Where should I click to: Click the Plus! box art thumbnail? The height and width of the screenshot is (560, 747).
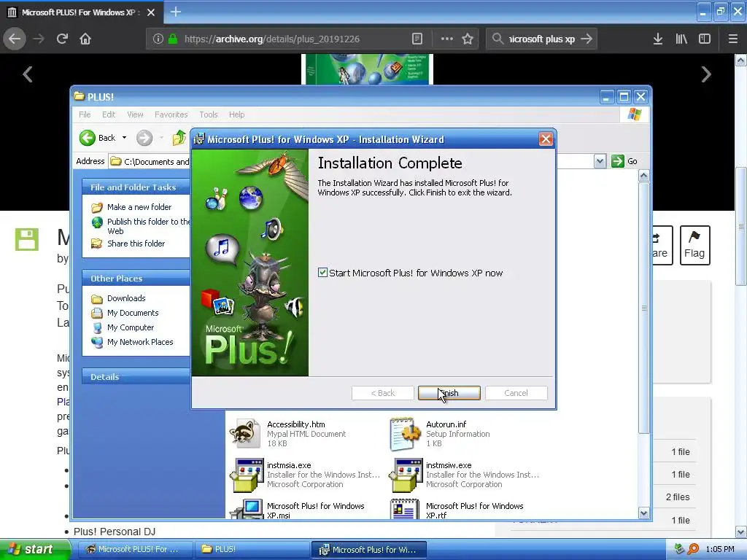pos(367,69)
